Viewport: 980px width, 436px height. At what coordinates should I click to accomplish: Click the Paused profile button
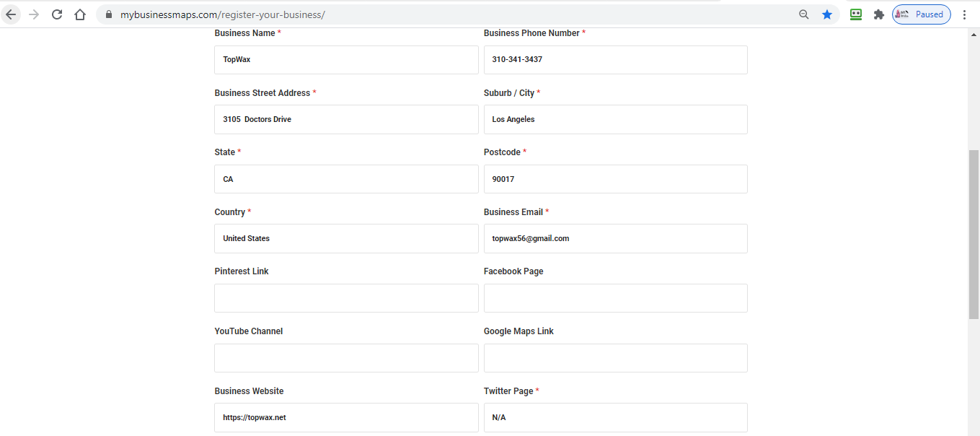click(921, 14)
